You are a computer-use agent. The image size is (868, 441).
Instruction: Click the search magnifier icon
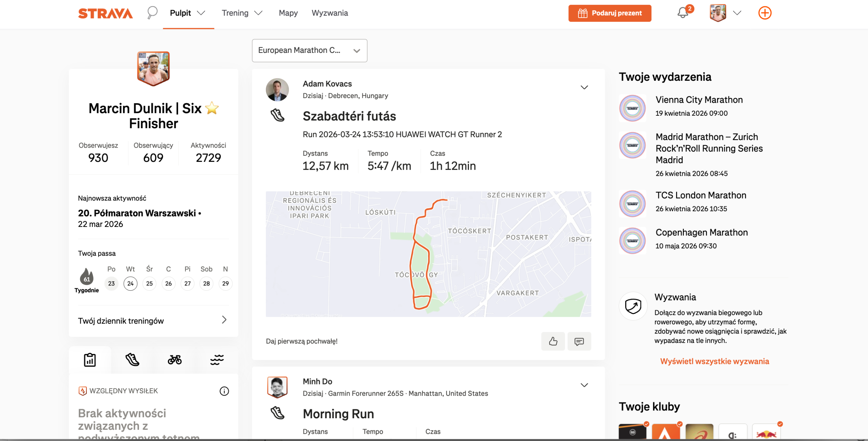pos(152,13)
